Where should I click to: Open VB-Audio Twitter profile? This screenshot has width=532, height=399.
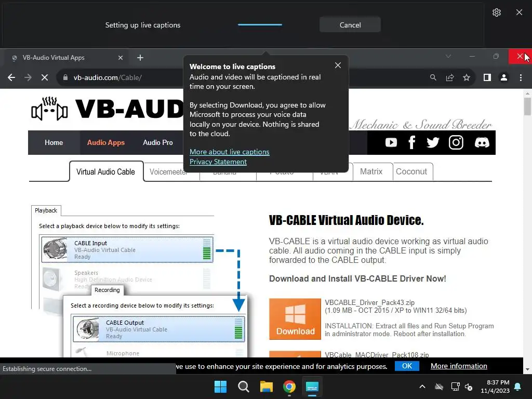[x=433, y=142]
